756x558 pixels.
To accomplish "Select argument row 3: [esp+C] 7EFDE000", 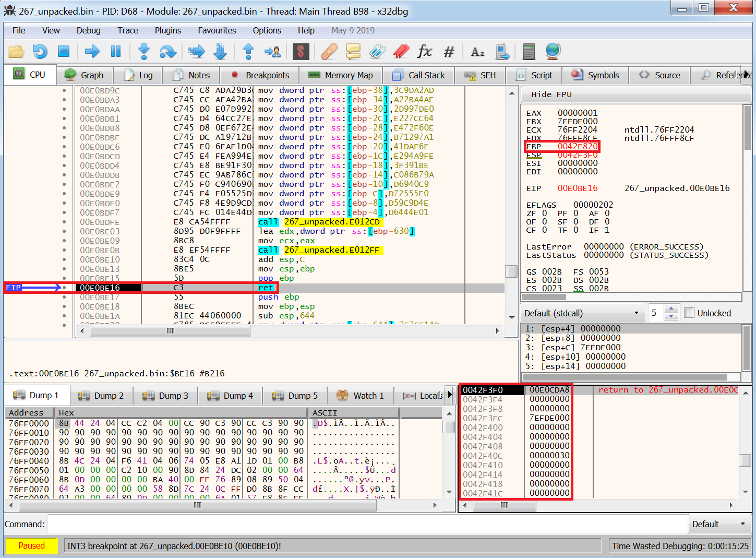I will [631, 347].
